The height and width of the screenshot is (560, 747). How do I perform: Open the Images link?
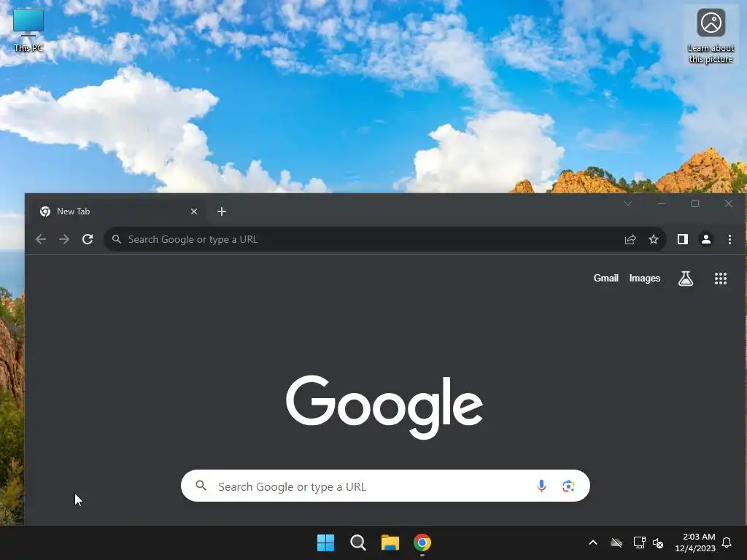click(645, 279)
